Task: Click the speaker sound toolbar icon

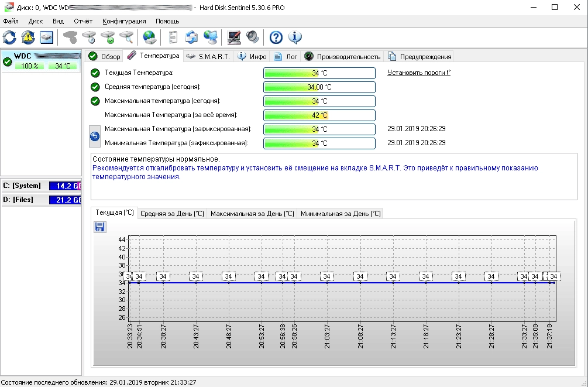Action: [x=252, y=37]
